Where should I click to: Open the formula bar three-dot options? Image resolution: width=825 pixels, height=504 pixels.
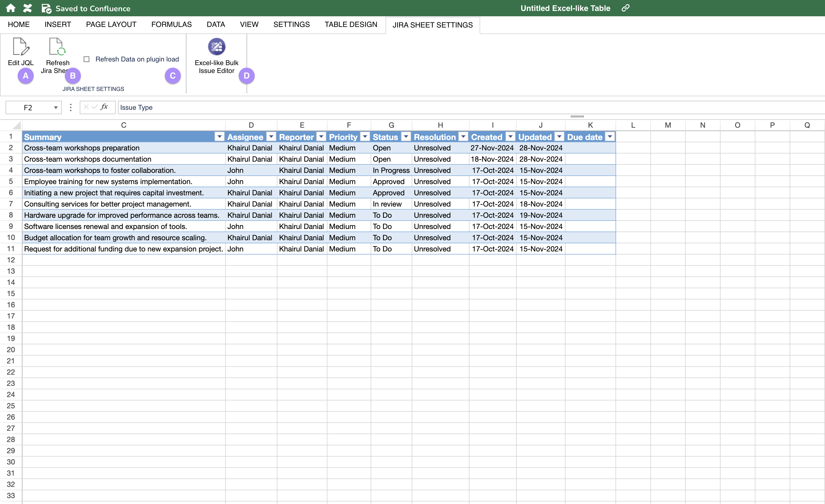coord(70,107)
